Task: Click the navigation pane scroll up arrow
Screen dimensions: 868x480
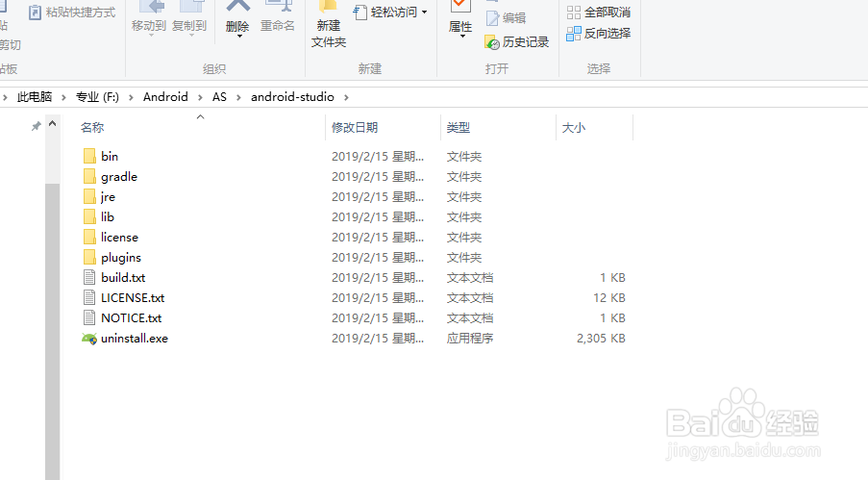Action: (x=53, y=123)
